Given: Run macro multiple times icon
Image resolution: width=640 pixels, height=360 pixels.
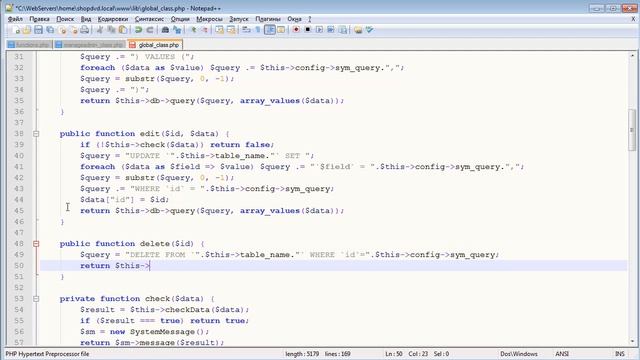Looking at the screenshot, I should click(331, 30).
